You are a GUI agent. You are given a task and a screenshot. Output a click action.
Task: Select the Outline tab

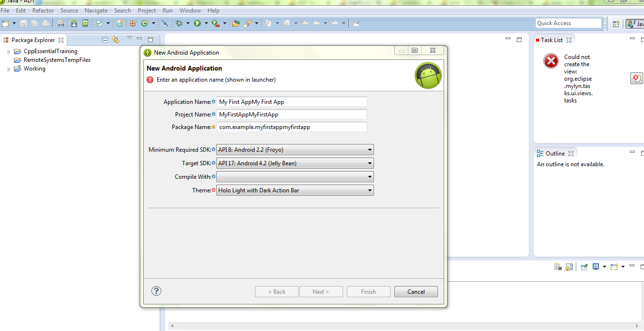[x=555, y=154]
